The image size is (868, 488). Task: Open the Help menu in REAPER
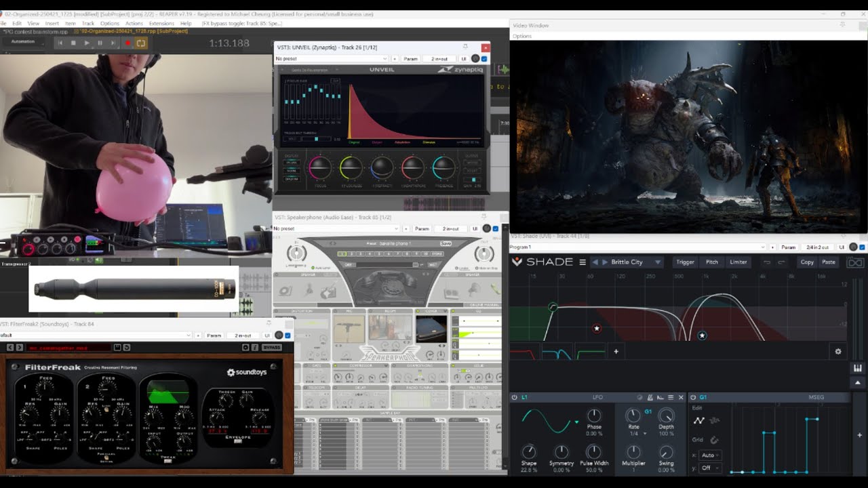pyautogui.click(x=186, y=23)
